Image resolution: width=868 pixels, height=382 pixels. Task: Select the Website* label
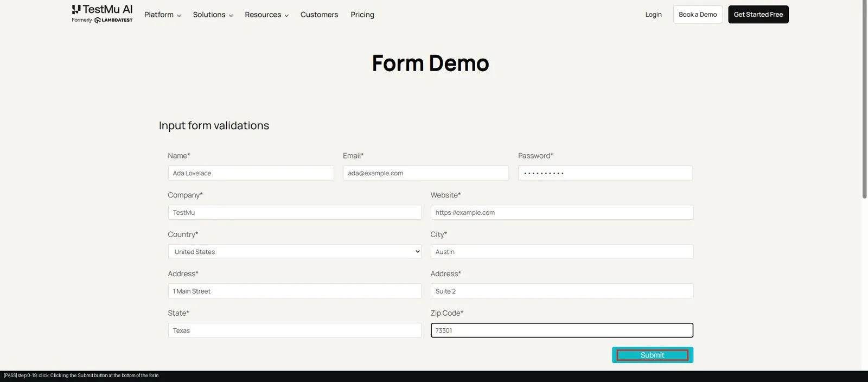(445, 195)
